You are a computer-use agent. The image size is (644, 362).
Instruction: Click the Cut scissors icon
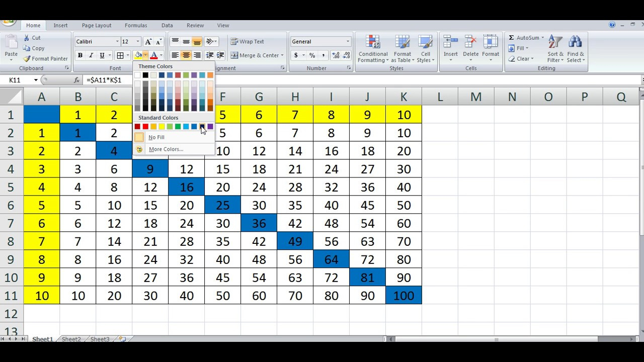point(27,38)
